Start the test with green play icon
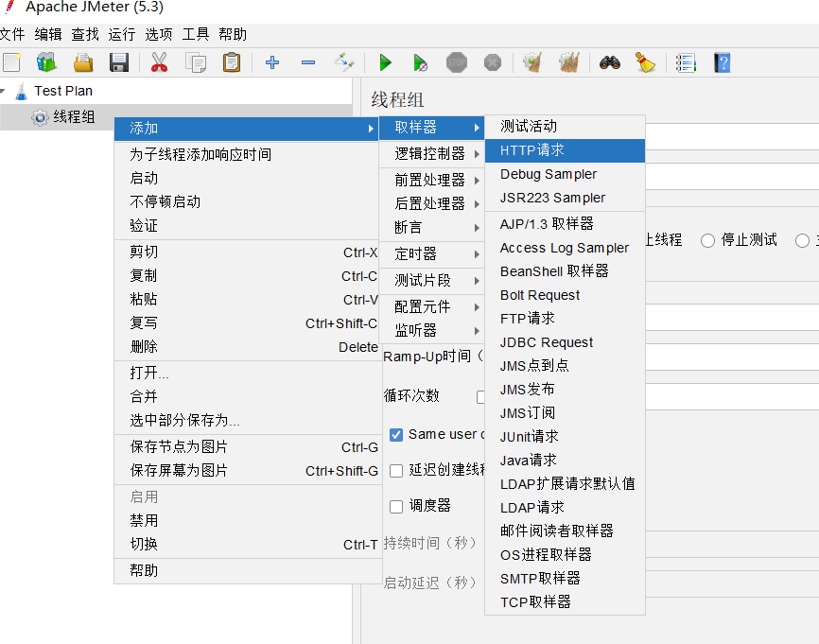The image size is (819, 644). tap(386, 62)
